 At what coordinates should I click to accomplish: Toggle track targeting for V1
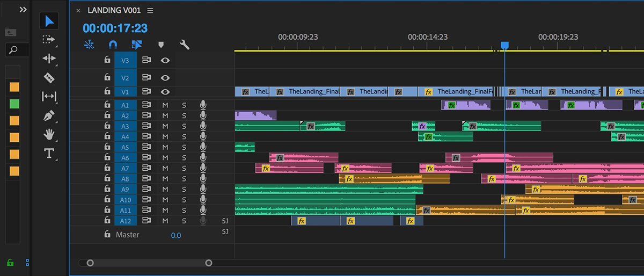click(x=126, y=92)
